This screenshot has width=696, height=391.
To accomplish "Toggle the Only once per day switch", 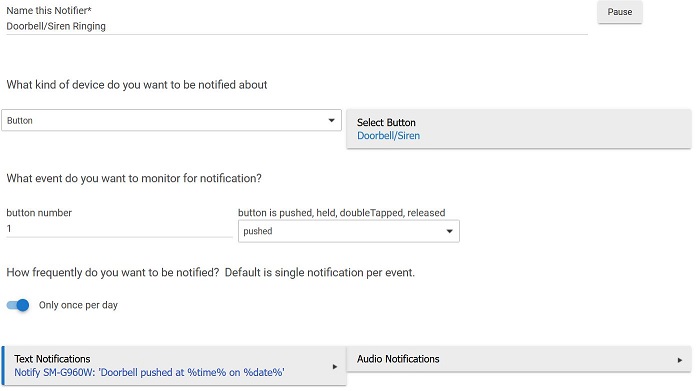I will [18, 305].
